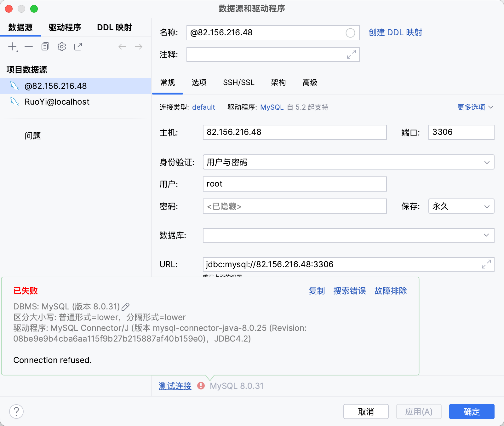Open the 数据库 dropdown
Screen dimensions: 504x426
click(348, 235)
